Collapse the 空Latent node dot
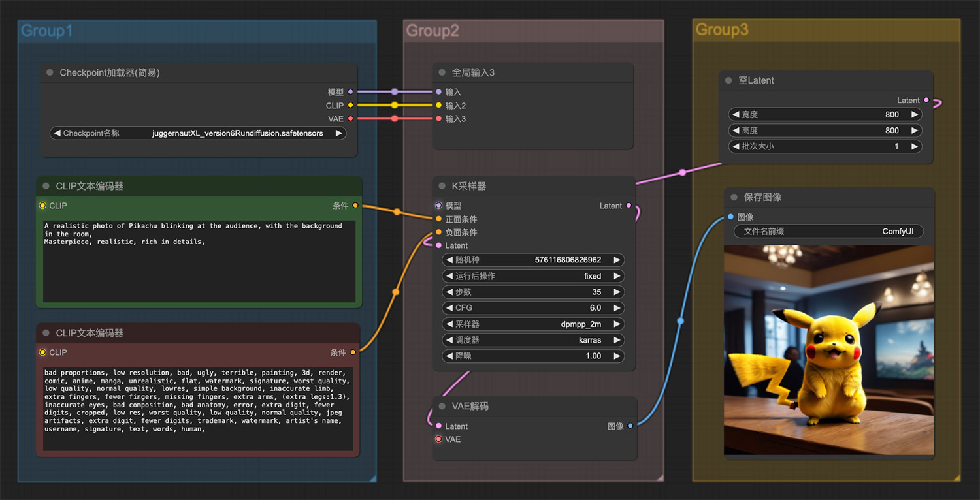 tap(729, 80)
